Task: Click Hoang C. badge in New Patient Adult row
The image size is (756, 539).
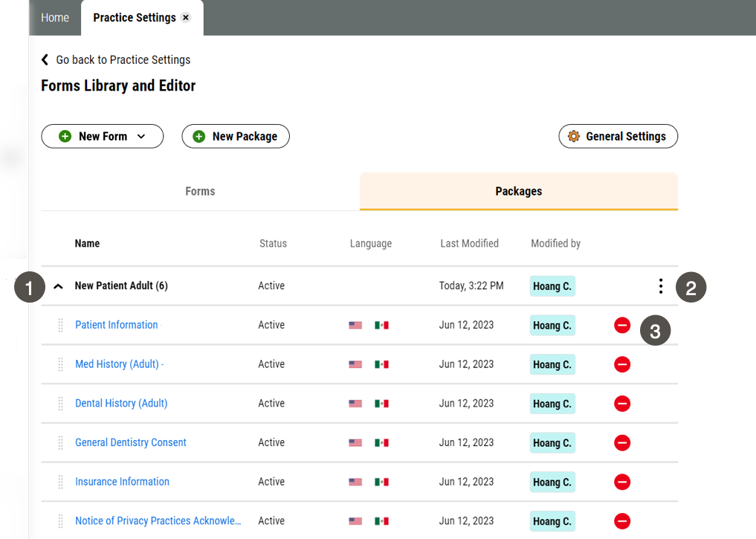Action: (x=552, y=286)
